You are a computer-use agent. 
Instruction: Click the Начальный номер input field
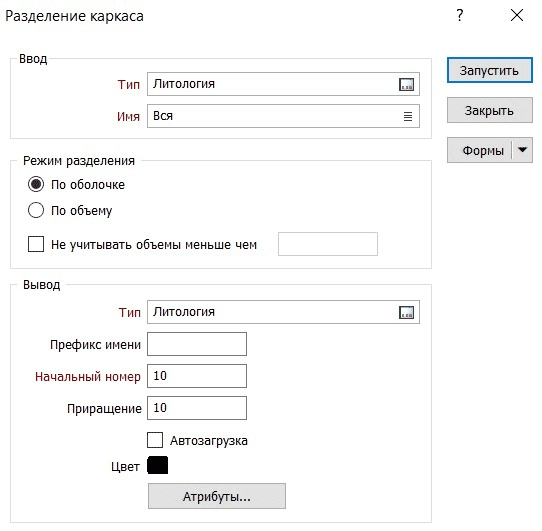point(197,376)
